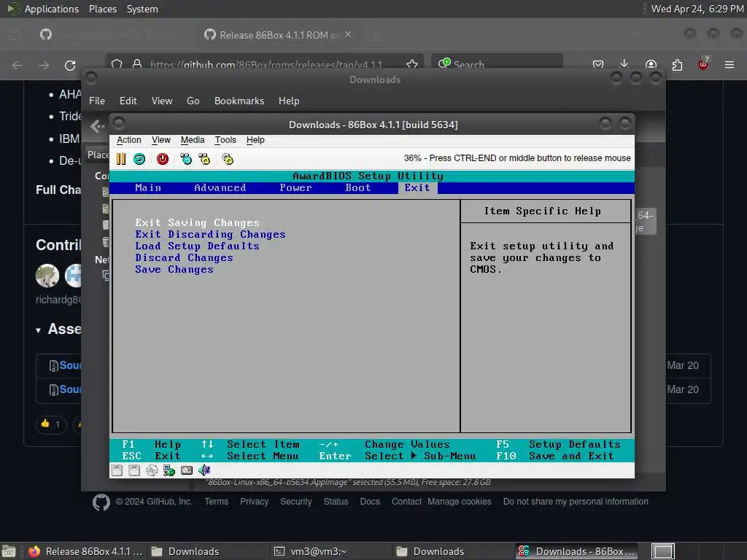Click second floppy drive status icon
This screenshot has height=560, width=747.
[134, 470]
